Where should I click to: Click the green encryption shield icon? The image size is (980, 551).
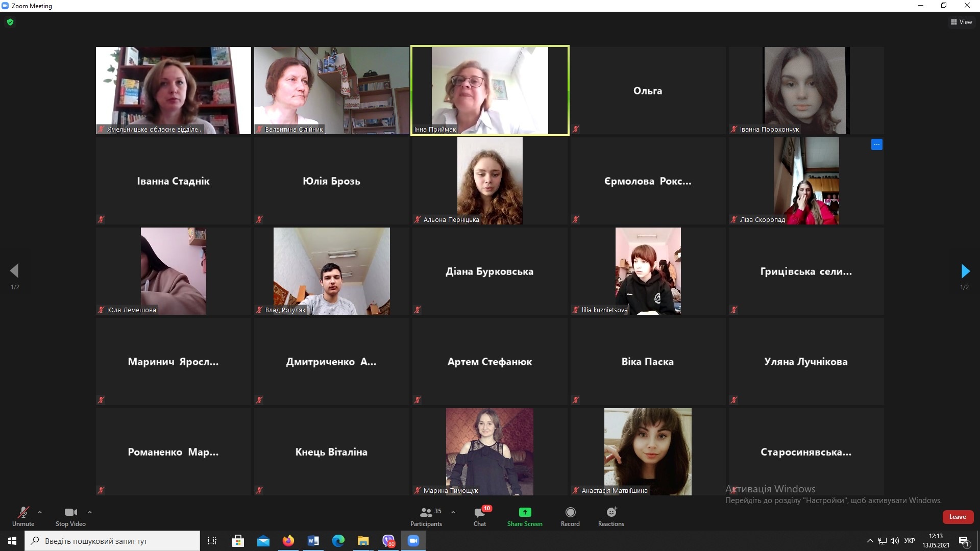(x=10, y=22)
